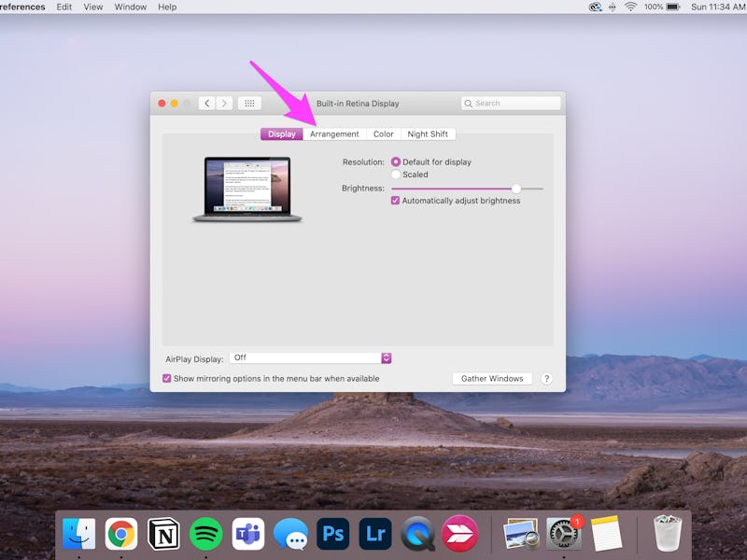Open the Night Shift tab
Viewport: 747px width, 560px height.
tap(428, 133)
